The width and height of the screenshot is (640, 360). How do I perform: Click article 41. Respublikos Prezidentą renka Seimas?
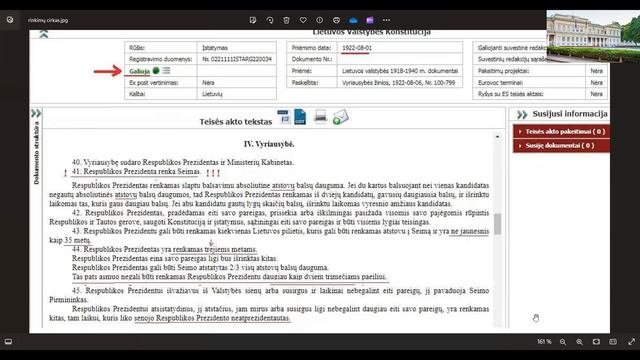136,172
